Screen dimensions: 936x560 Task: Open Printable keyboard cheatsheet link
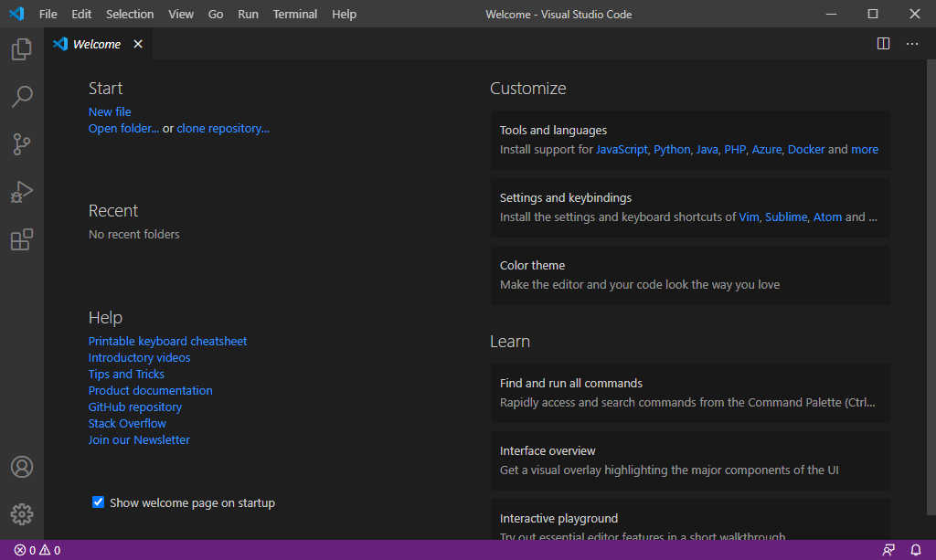point(168,341)
